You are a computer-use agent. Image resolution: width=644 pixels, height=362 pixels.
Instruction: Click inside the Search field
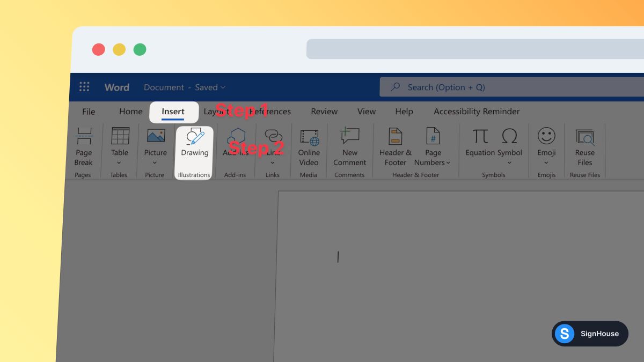pos(483,87)
